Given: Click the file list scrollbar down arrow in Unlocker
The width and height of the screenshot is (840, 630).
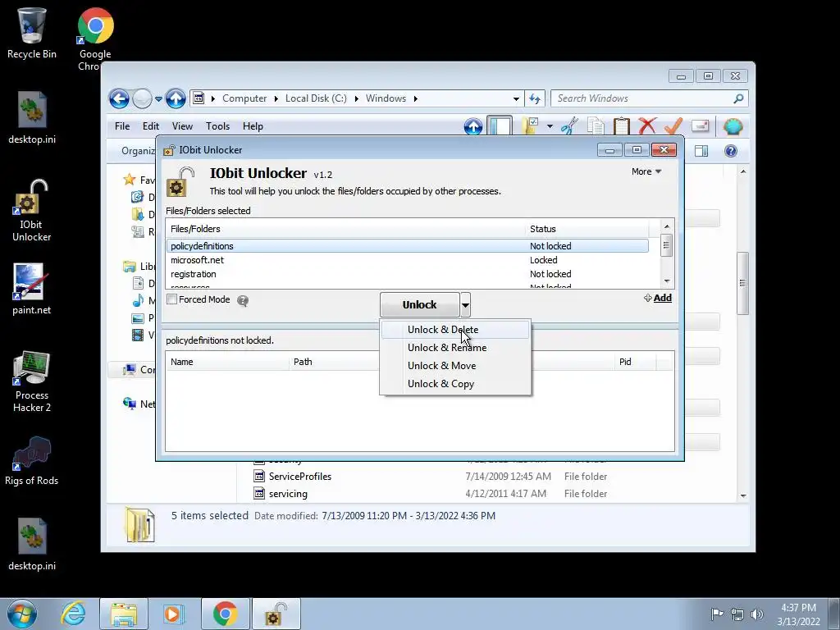Looking at the screenshot, I should click(666, 281).
